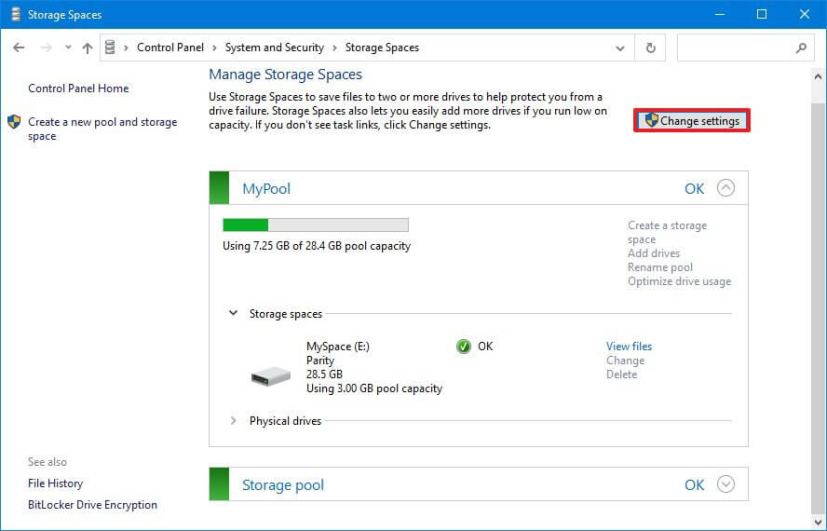Image resolution: width=827 pixels, height=531 pixels.
Task: Click Optimize drive usage link
Action: click(x=679, y=281)
